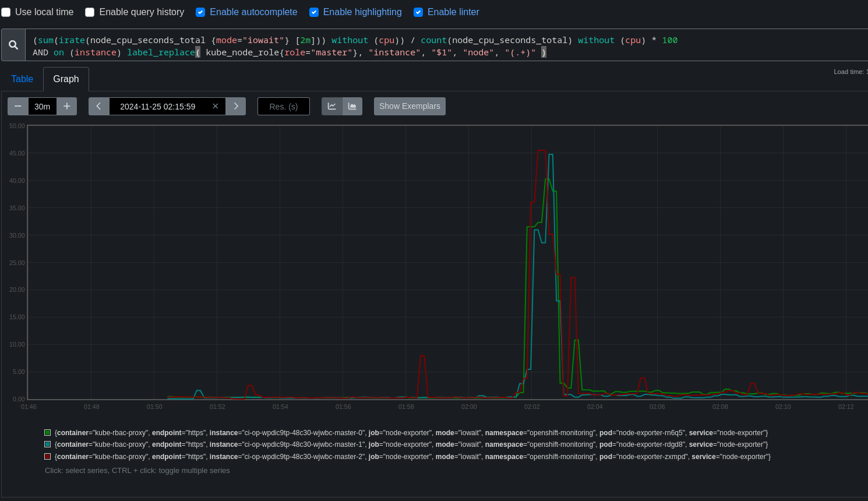Toggle off the Enable linter checkbox
The image size is (868, 501).
pos(418,12)
